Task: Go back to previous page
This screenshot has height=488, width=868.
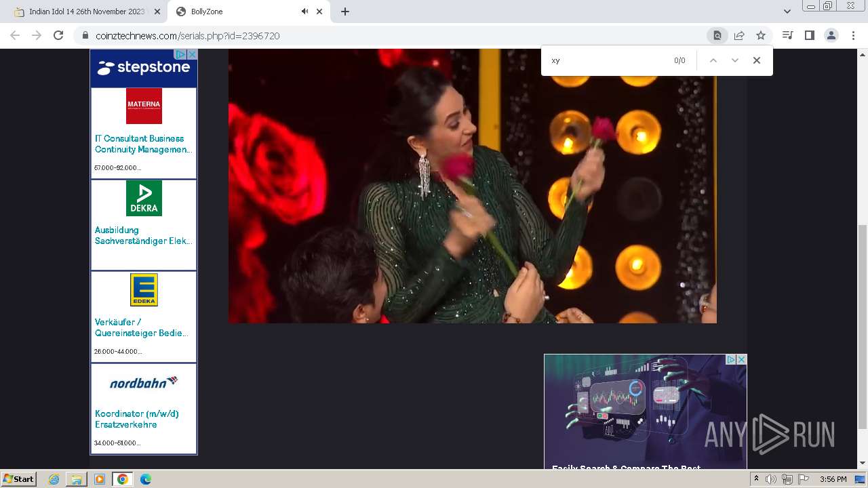Action: coord(15,35)
